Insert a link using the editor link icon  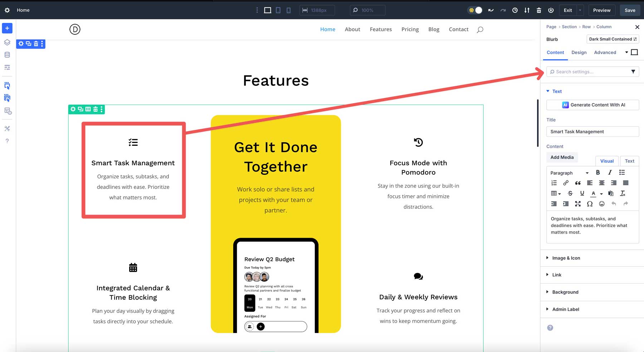pos(566,183)
